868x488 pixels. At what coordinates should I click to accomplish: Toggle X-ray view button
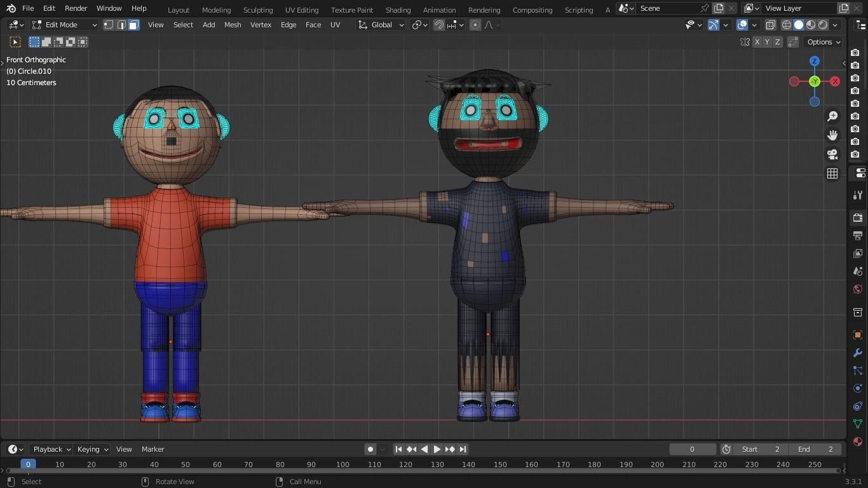(x=770, y=25)
